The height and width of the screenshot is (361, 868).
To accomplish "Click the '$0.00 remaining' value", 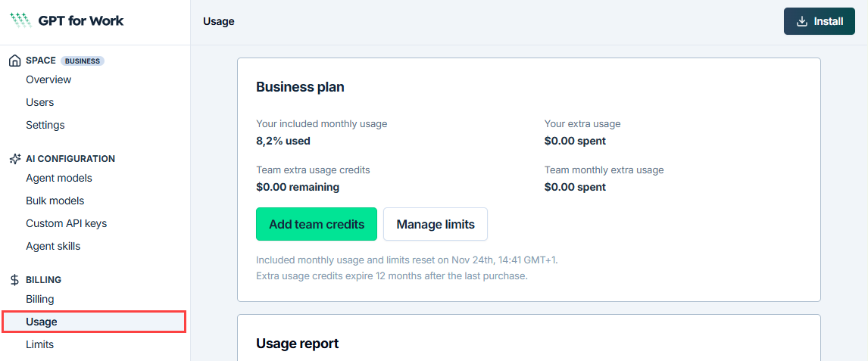I will coord(298,188).
